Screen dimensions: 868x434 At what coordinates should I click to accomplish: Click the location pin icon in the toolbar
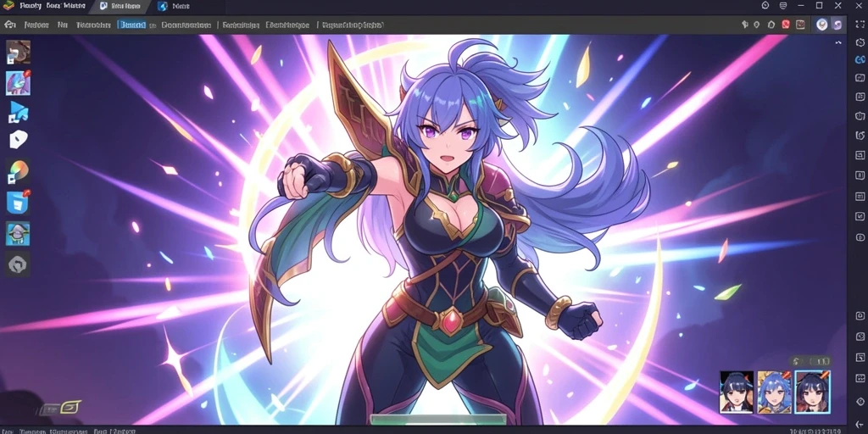click(x=757, y=25)
